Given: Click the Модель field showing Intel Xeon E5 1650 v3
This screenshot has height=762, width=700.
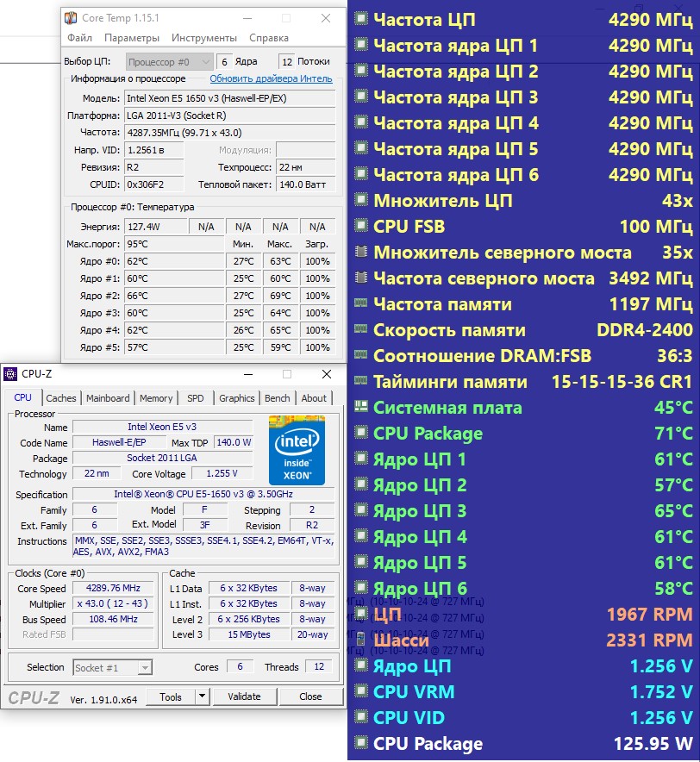Looking at the screenshot, I should click(230, 98).
